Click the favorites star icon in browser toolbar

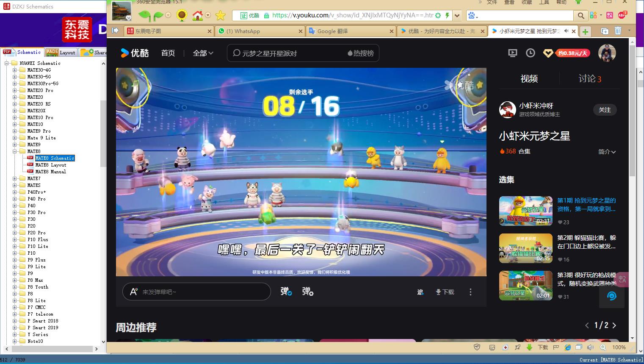(x=220, y=16)
